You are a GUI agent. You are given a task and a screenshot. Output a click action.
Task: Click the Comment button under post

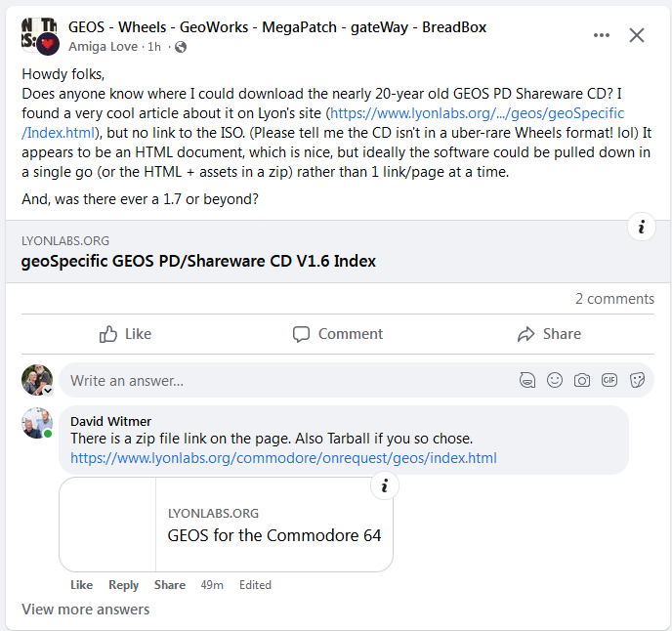point(338,334)
